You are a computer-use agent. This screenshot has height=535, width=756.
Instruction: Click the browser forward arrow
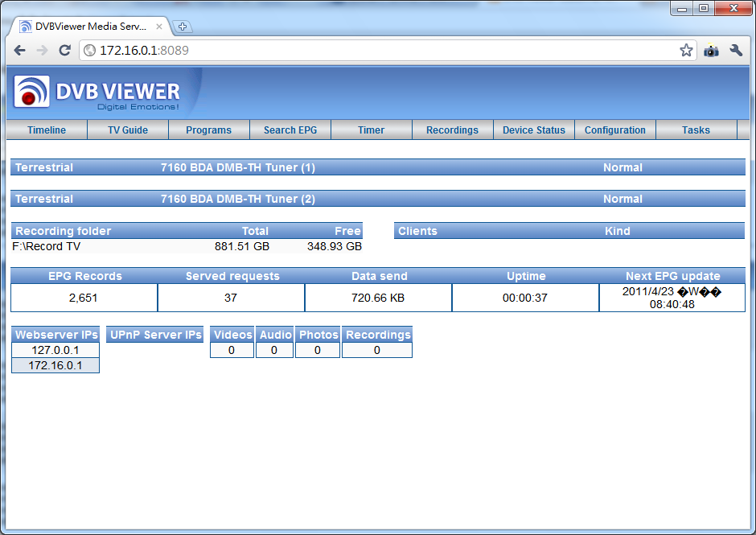43,51
